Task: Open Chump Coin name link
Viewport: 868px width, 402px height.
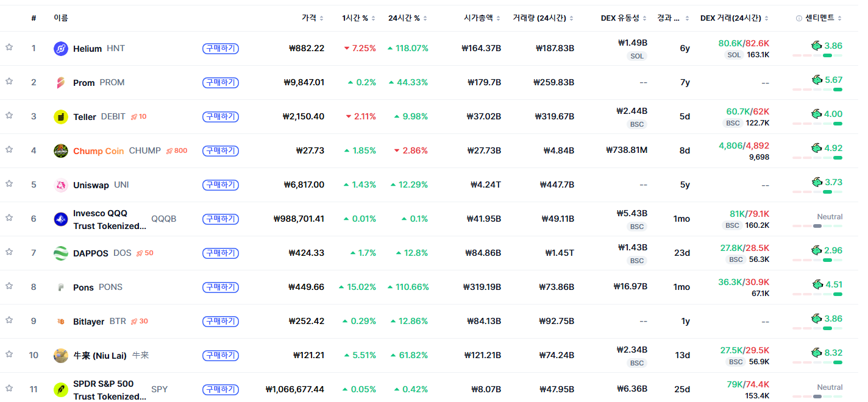Action: coord(99,150)
